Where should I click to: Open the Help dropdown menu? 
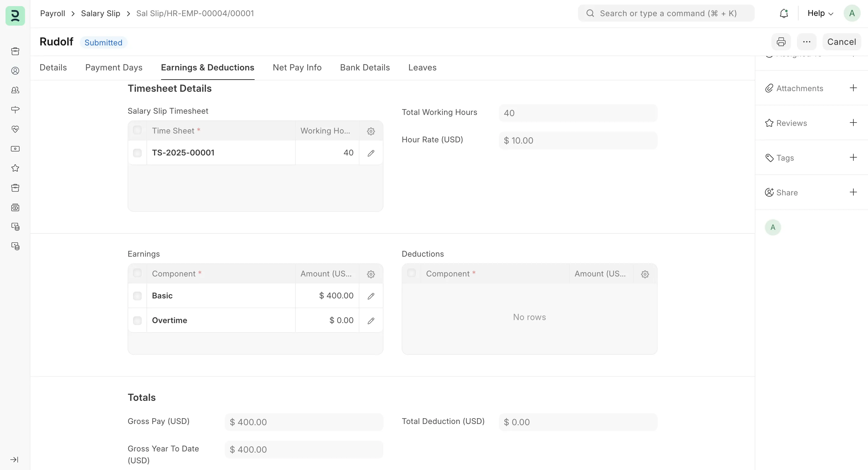coord(820,13)
